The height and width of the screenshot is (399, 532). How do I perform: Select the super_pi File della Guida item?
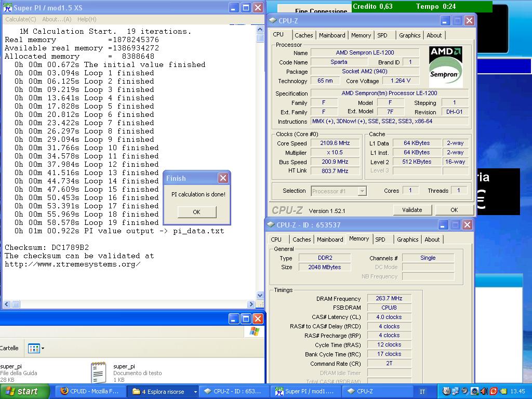click(x=19, y=373)
